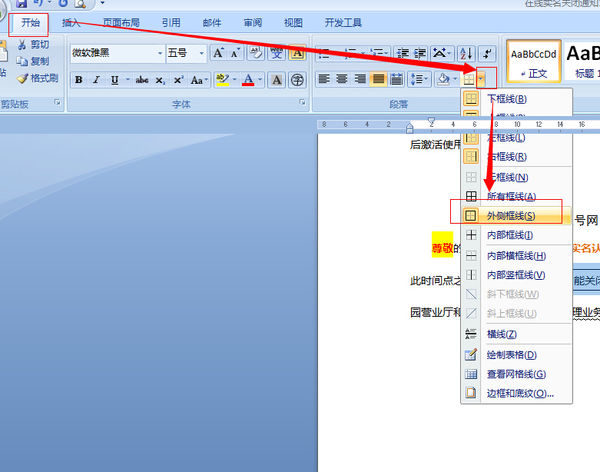Click the Draw Table (绘制表格) pencil icon
The width and height of the screenshot is (600, 472).
(x=471, y=355)
